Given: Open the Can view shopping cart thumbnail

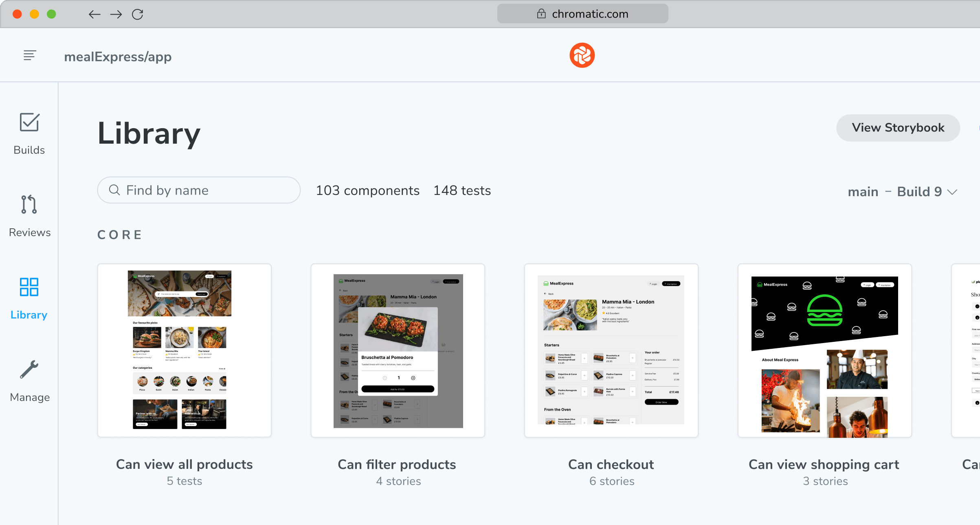Looking at the screenshot, I should pyautogui.click(x=824, y=350).
